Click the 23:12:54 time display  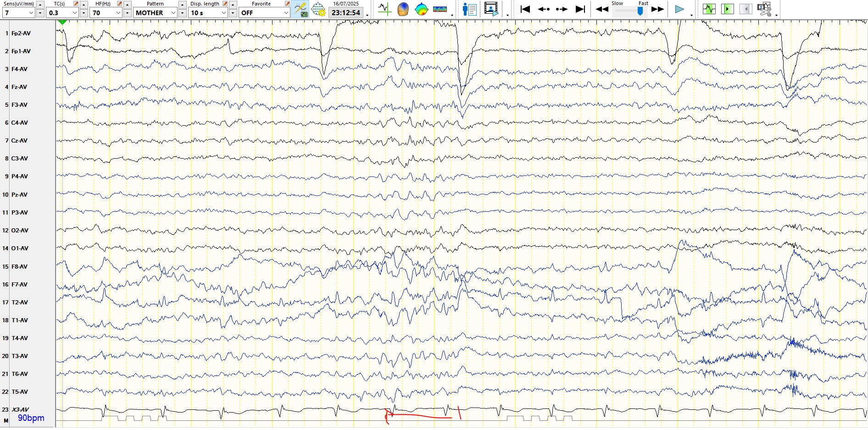coord(346,13)
